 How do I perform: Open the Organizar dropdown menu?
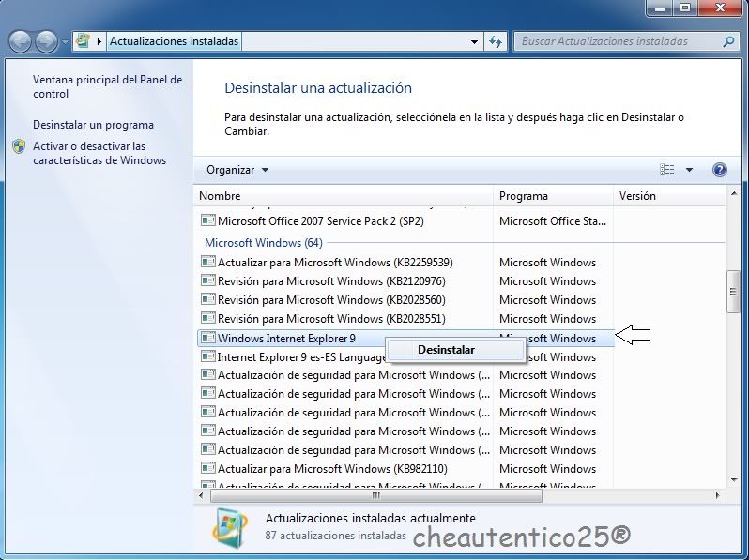pyautogui.click(x=237, y=170)
